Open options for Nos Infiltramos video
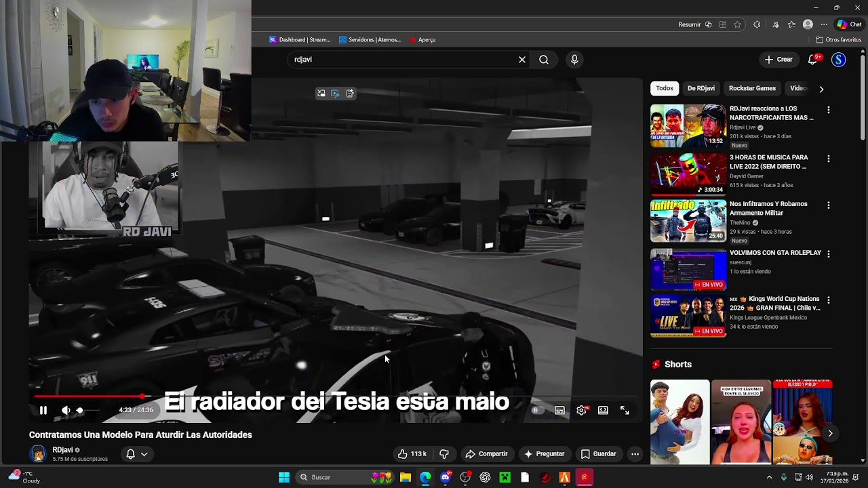Image resolution: width=868 pixels, height=488 pixels. (828, 205)
